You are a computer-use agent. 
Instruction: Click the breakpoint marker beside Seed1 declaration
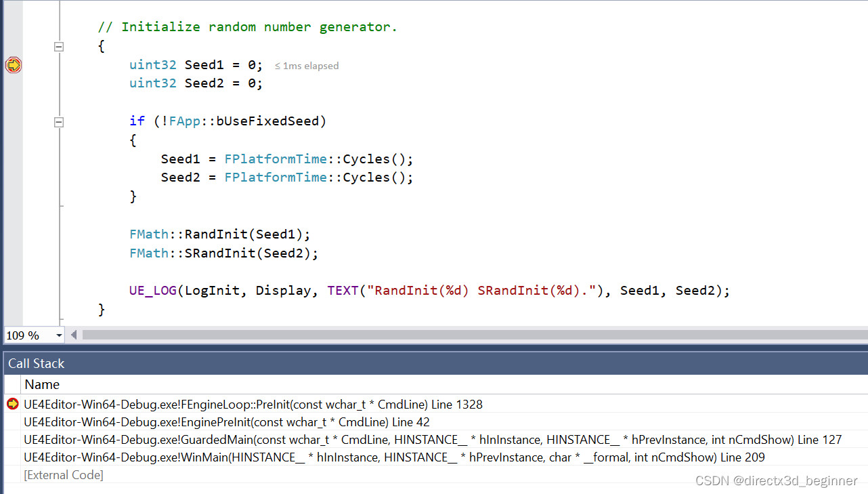pos(14,65)
